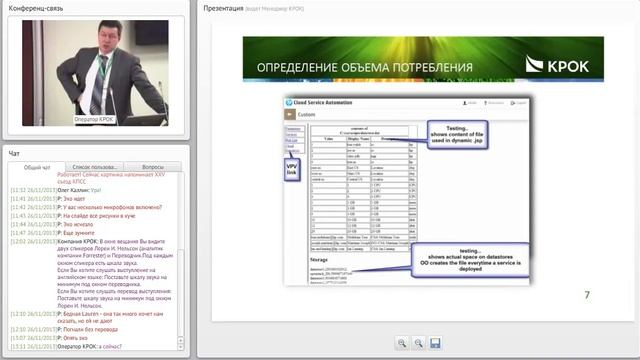Click the Cloud Service Automation screenshot in slide
Screen dimensions: 640x360
[x=407, y=191]
